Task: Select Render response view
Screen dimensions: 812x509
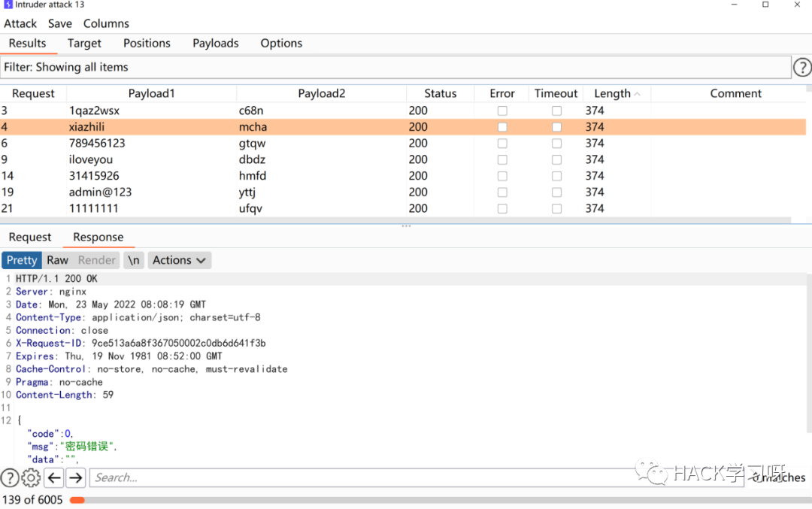Action: point(97,260)
